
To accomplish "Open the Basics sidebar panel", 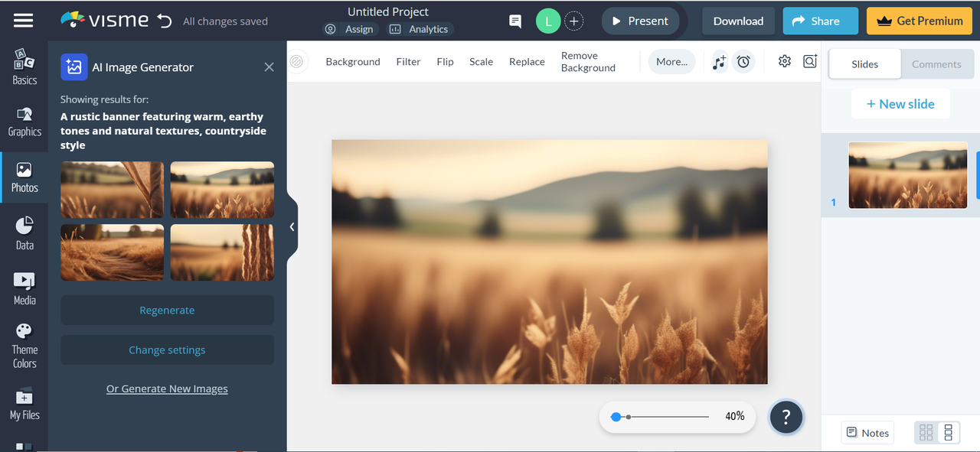I will 24,67.
